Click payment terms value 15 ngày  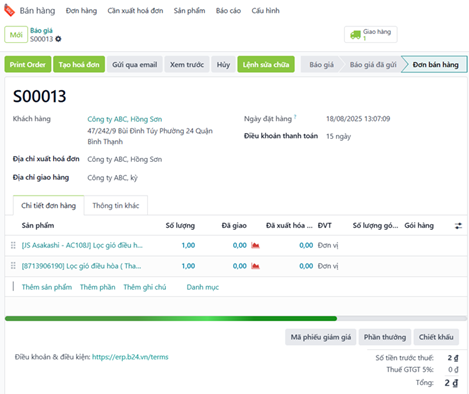pos(338,136)
